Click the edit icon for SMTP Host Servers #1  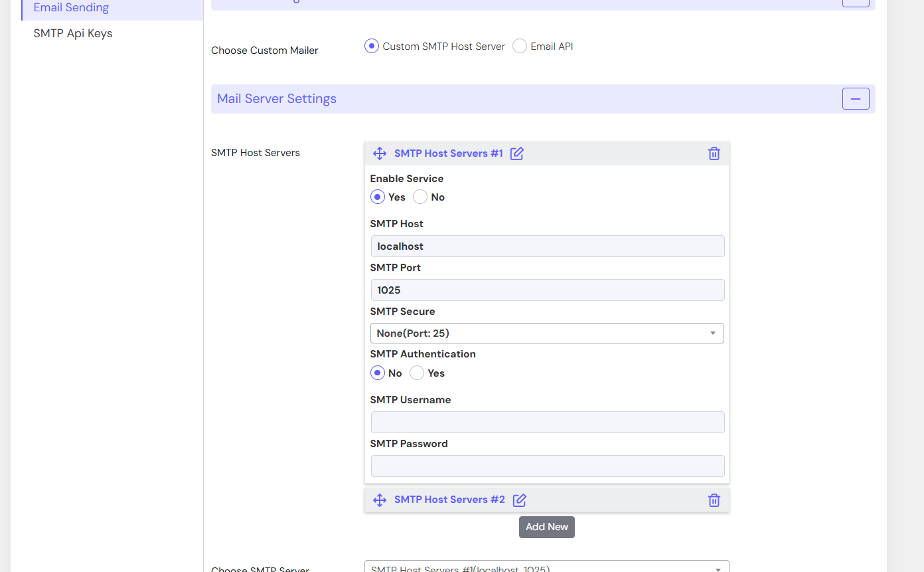tap(517, 153)
